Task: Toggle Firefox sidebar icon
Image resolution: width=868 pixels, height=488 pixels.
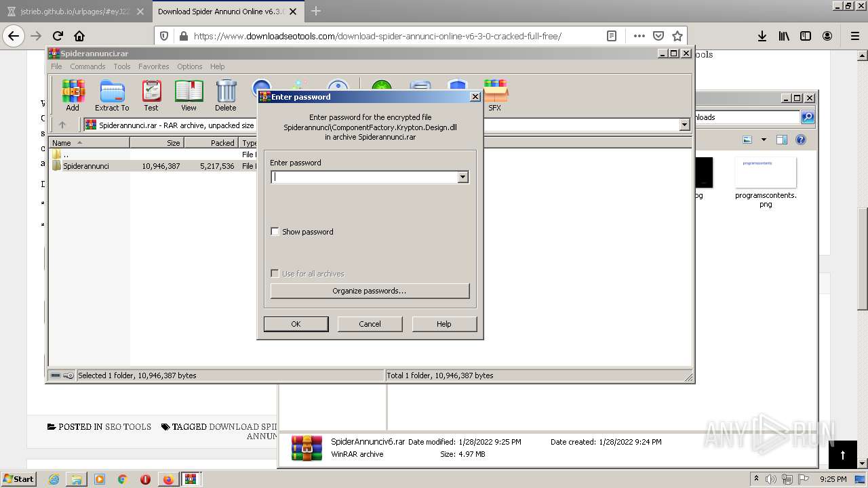Action: click(x=806, y=36)
